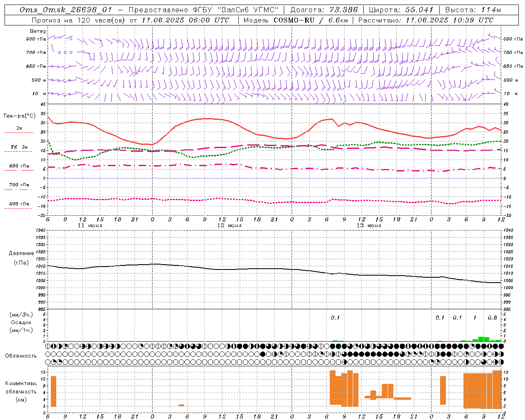This screenshot has width=525, height=420.
Task: Click the Тем-ра(°C) panel label
Action: pos(19,116)
